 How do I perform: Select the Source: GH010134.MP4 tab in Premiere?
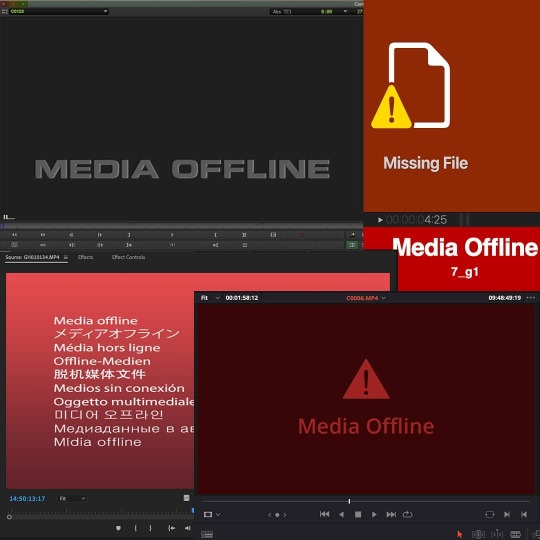(x=32, y=257)
